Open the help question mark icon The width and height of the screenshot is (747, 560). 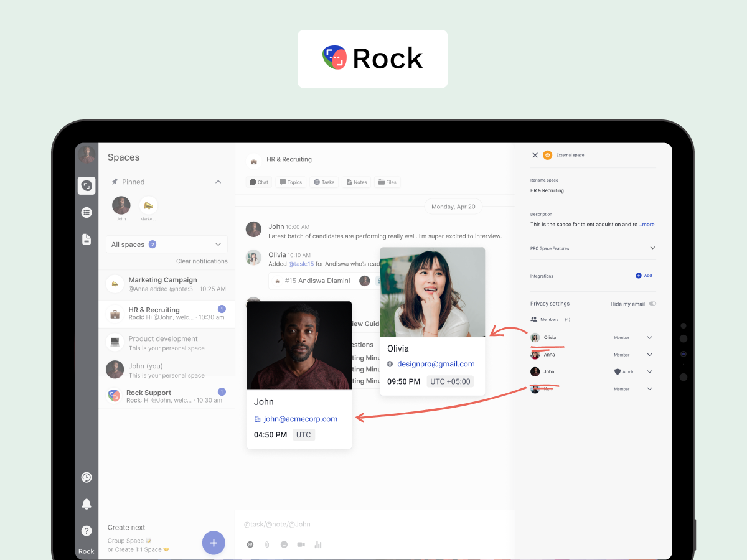(x=87, y=531)
